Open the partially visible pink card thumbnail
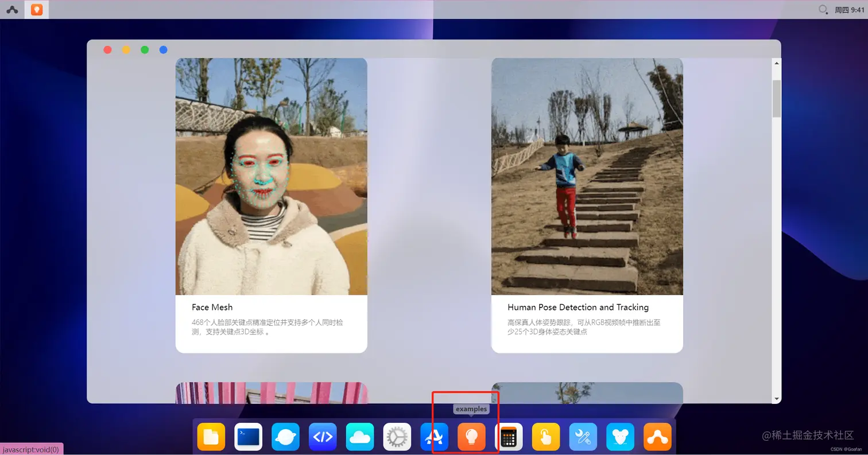Viewport: 868px width, 455px height. (272, 393)
